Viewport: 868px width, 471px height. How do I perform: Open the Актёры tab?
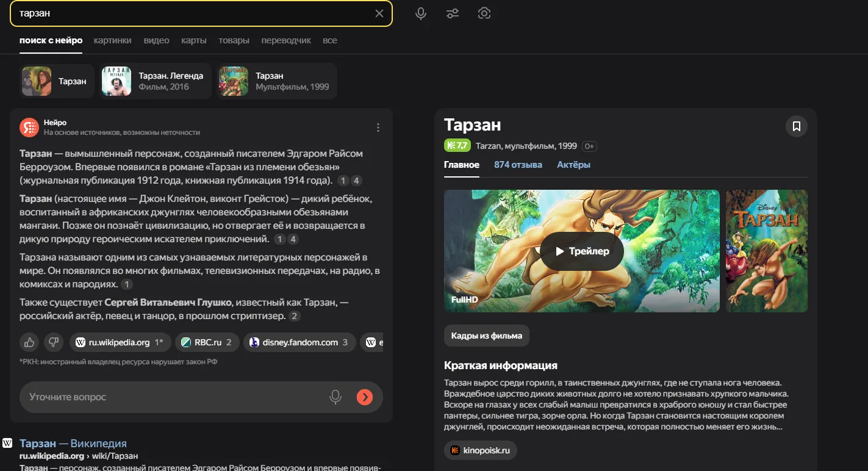(x=573, y=165)
